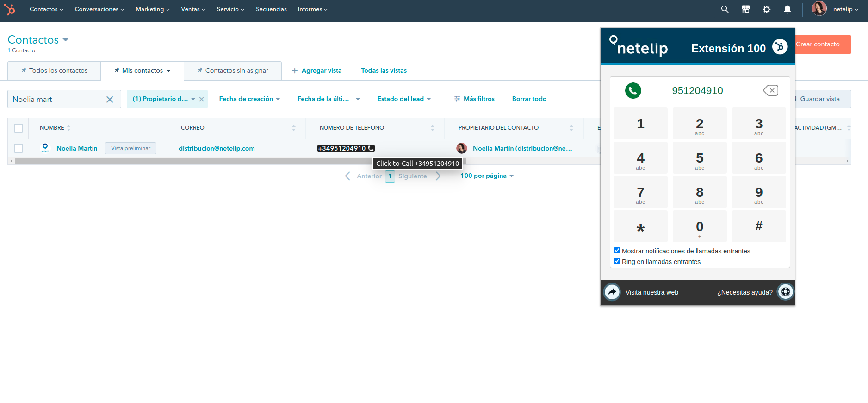
Task: Switch to Todos los contactos tab
Action: coord(54,71)
